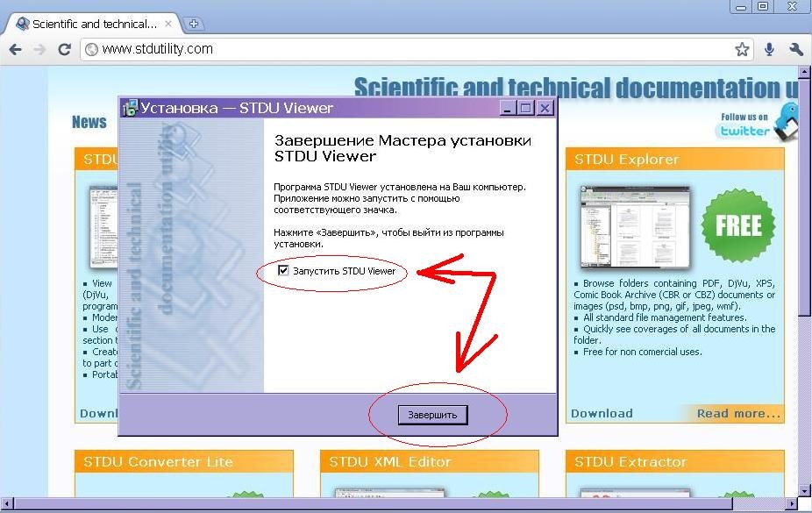This screenshot has width=812, height=513.
Task: Click the 'All standard file management features' line
Action: [x=665, y=317]
